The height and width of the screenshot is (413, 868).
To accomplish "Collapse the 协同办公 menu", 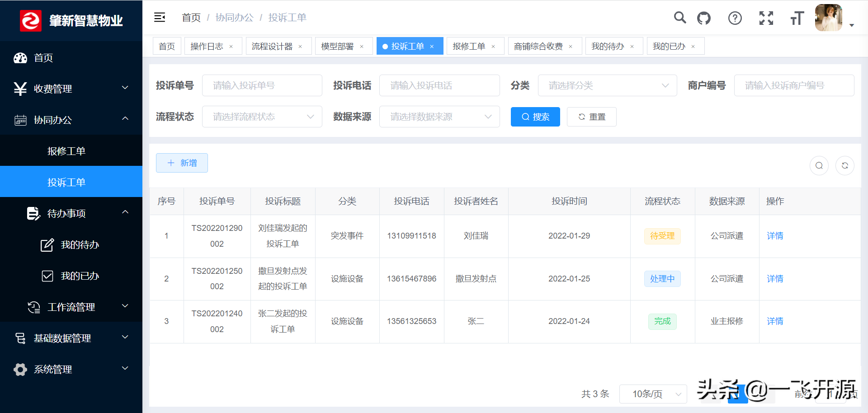I will [x=71, y=120].
